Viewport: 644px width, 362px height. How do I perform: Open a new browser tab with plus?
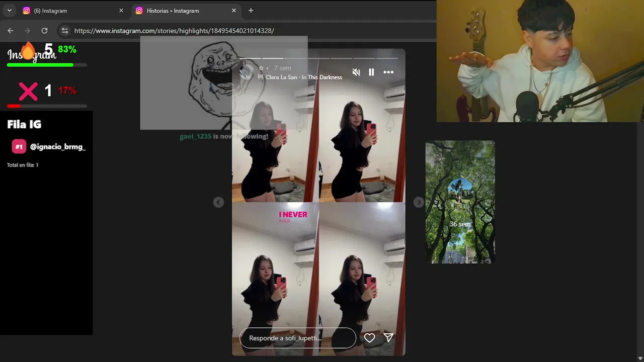251,11
